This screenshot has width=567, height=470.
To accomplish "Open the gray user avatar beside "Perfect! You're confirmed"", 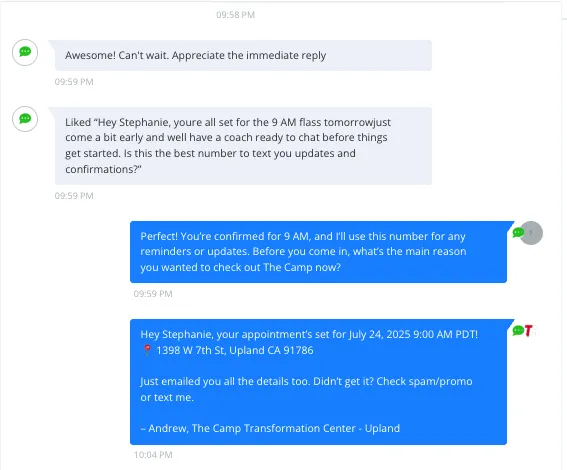I will point(531,233).
